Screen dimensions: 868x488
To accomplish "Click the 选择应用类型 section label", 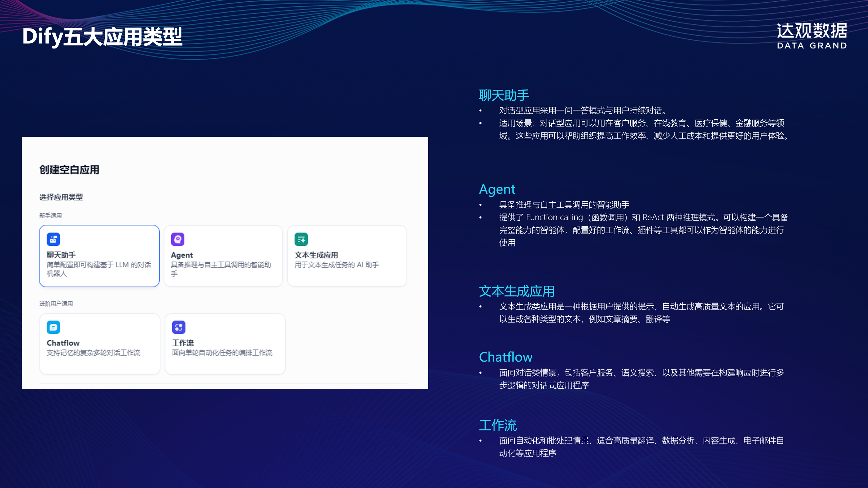I will 61,197.
